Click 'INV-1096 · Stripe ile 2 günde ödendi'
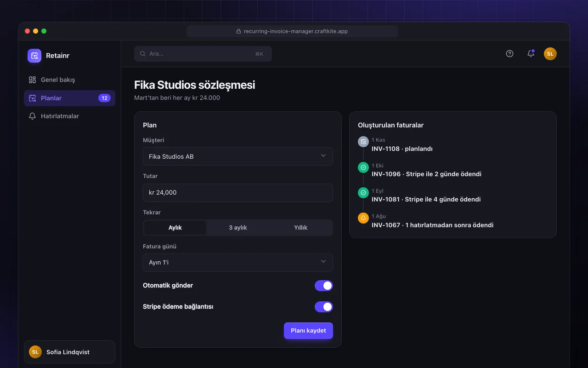 (426, 174)
